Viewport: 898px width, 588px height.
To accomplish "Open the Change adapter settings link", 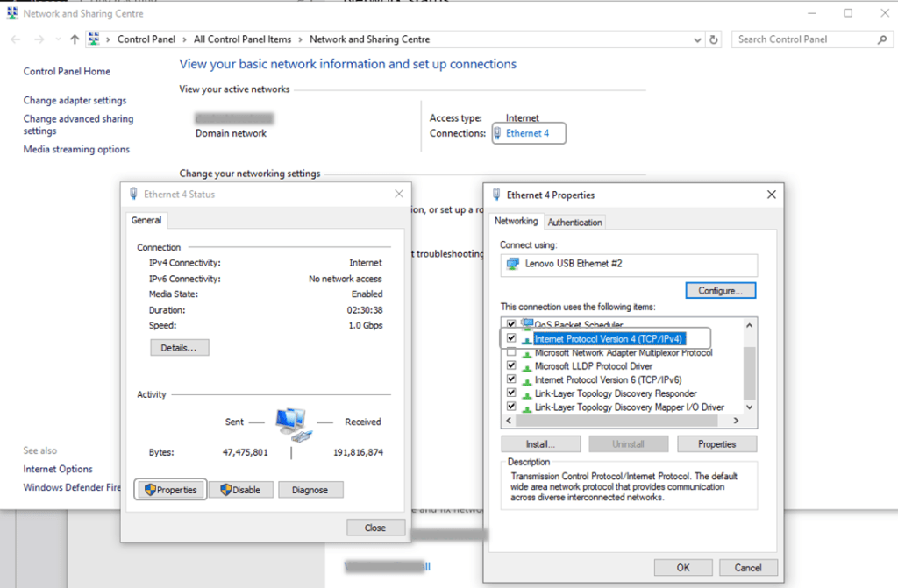I will (75, 101).
